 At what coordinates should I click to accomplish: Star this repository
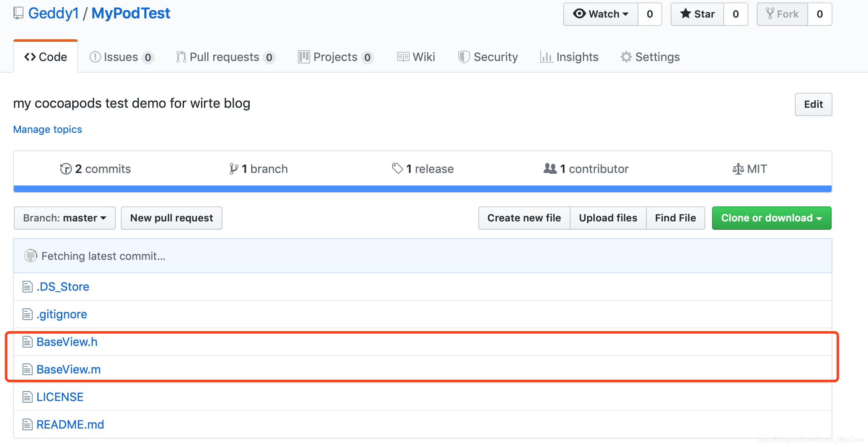697,14
